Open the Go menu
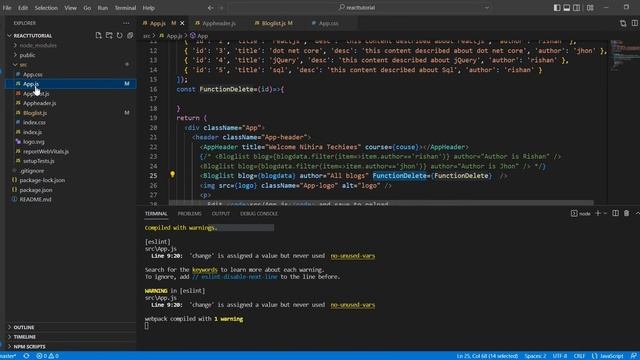Image resolution: width=640 pixels, height=360 pixels. (87, 8)
